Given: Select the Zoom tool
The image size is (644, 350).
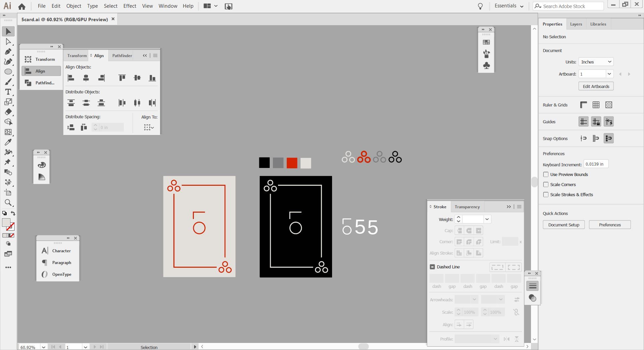Looking at the screenshot, I should pyautogui.click(x=8, y=203).
